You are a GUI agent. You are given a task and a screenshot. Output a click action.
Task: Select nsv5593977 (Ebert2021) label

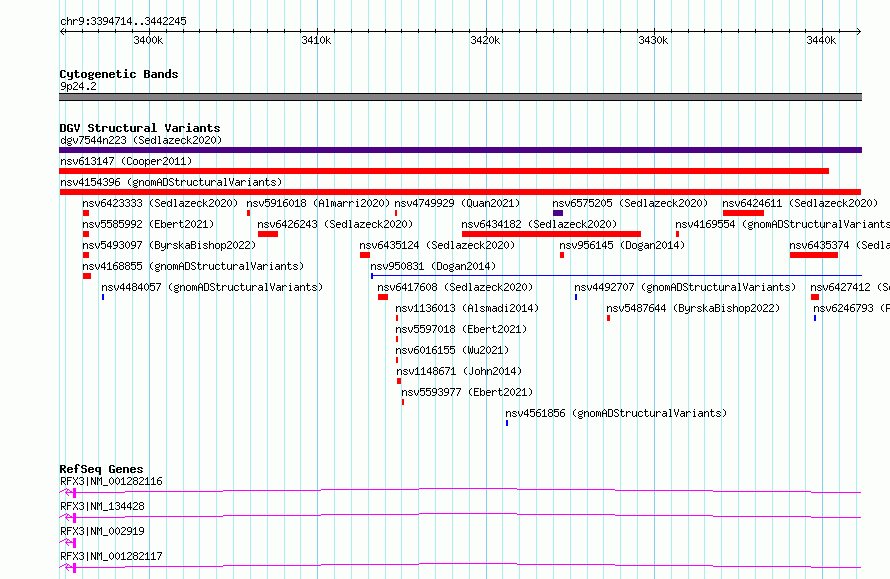(467, 392)
